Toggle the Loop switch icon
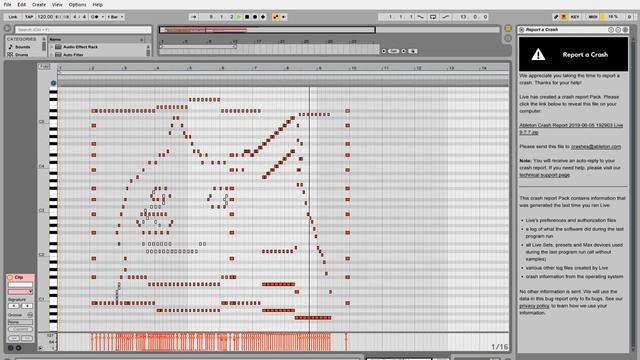 (433, 17)
